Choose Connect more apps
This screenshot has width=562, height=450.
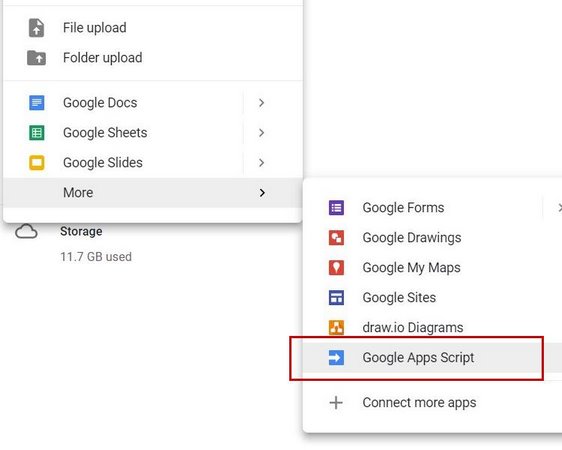419,403
